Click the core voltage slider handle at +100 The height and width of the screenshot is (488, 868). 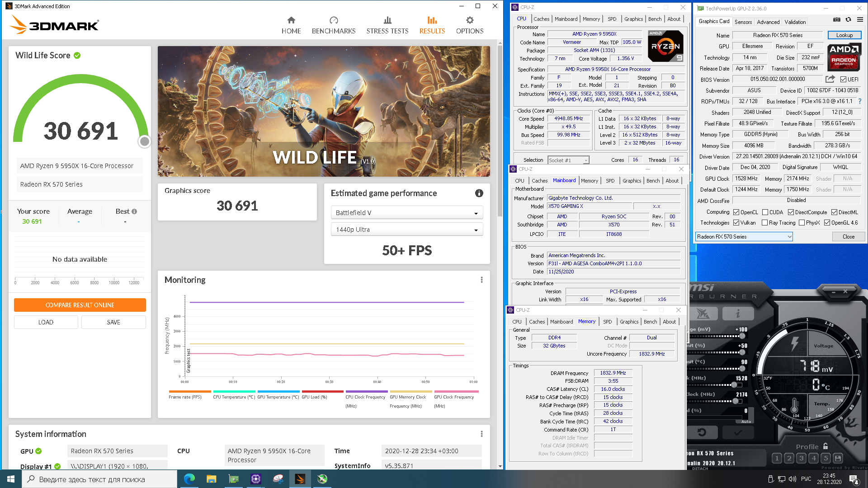click(742, 336)
